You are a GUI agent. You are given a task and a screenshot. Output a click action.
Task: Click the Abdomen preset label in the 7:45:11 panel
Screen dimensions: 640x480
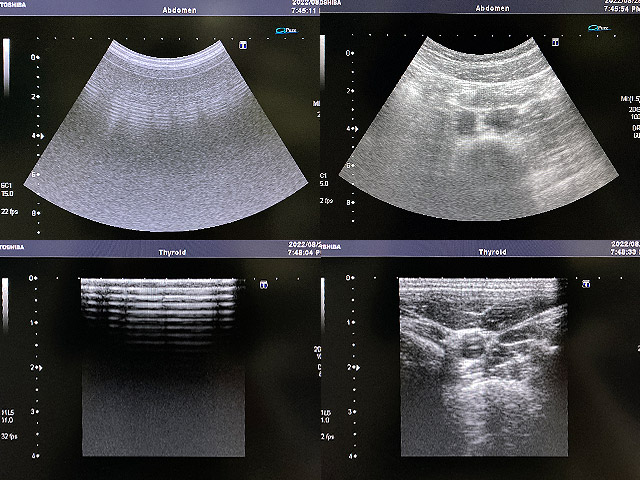point(180,10)
